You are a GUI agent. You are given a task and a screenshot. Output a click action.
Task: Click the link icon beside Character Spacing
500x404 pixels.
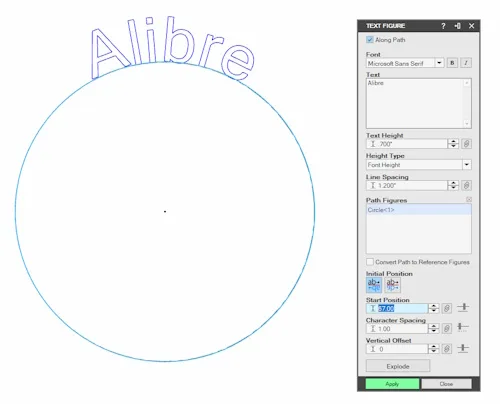point(447,329)
